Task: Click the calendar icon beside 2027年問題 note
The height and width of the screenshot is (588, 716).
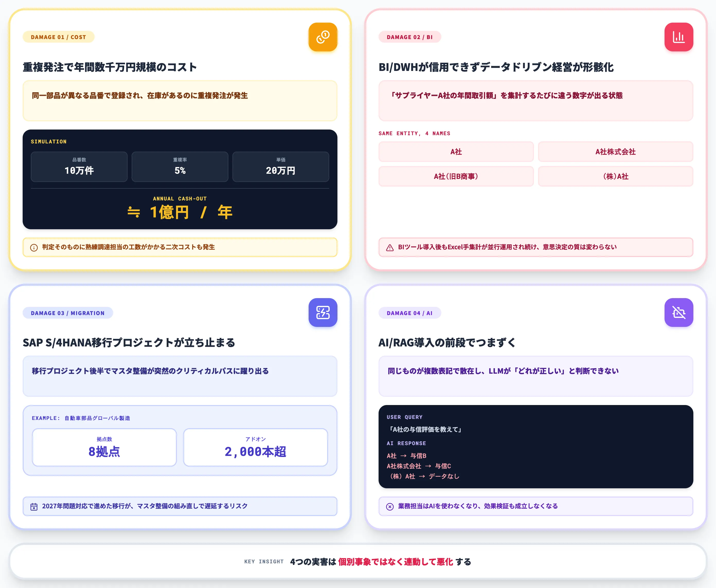Action: pos(34,507)
